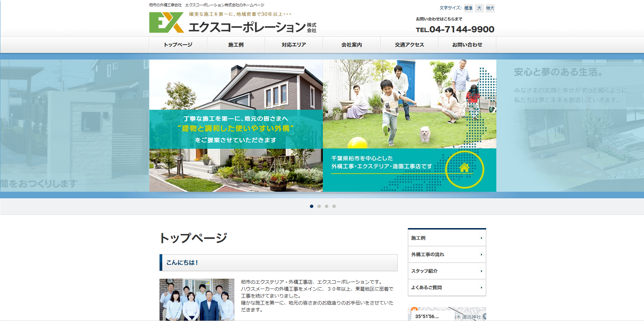Open the トップページ navigation tab

(178, 45)
